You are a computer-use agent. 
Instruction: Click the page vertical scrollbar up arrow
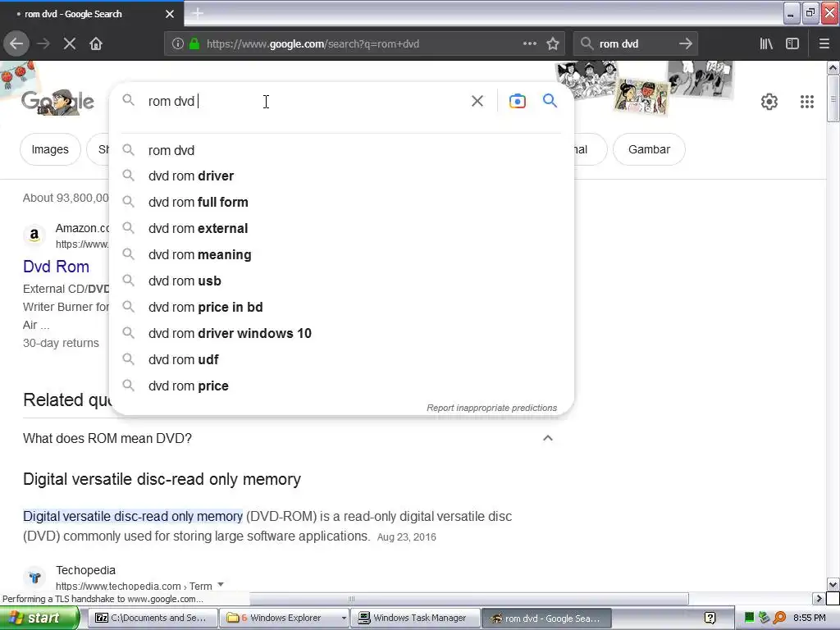pyautogui.click(x=833, y=67)
